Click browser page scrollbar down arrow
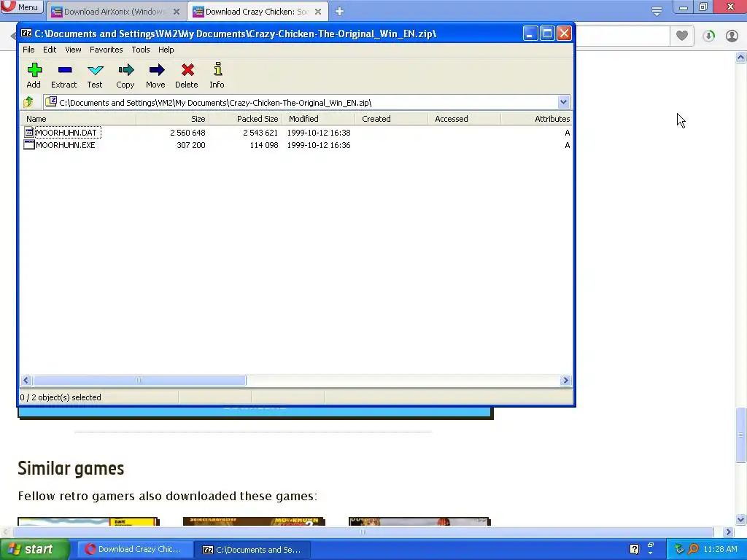The image size is (747, 560). tap(740, 519)
